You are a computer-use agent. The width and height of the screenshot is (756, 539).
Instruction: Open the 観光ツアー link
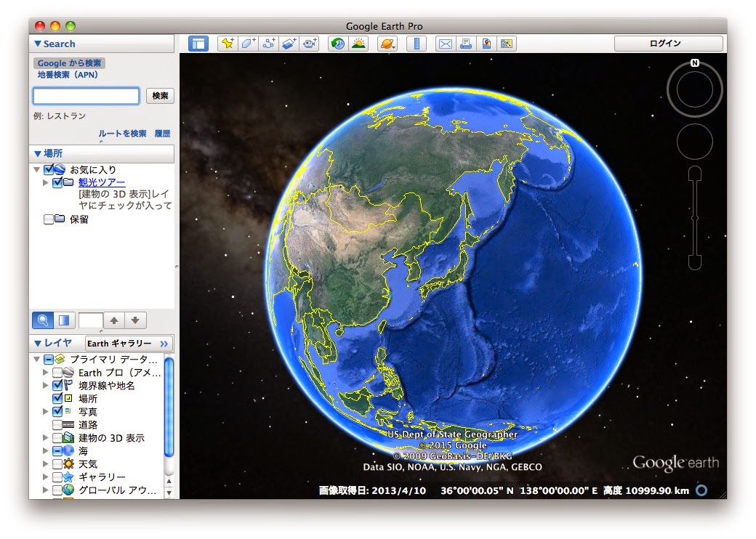tap(102, 182)
